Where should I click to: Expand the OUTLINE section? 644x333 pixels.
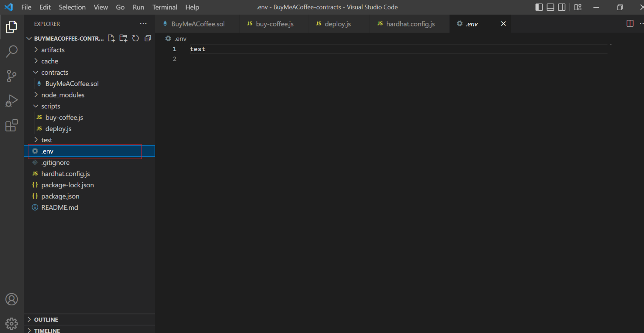point(46,320)
